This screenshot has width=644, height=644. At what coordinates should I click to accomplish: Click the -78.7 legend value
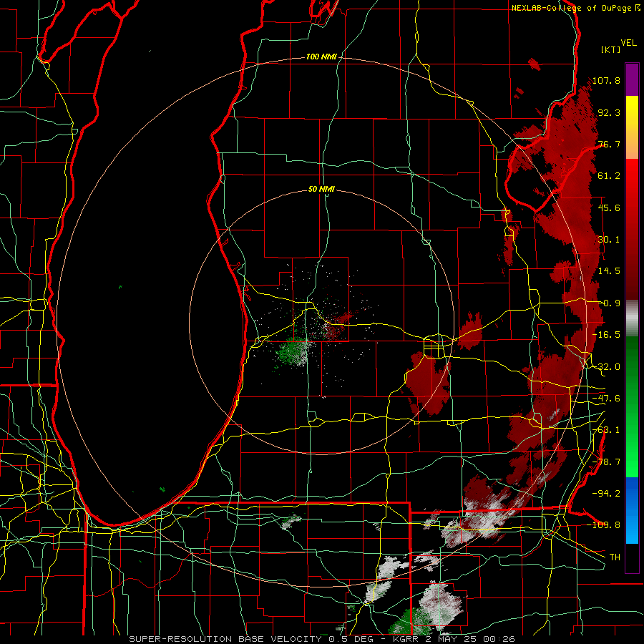click(x=606, y=462)
